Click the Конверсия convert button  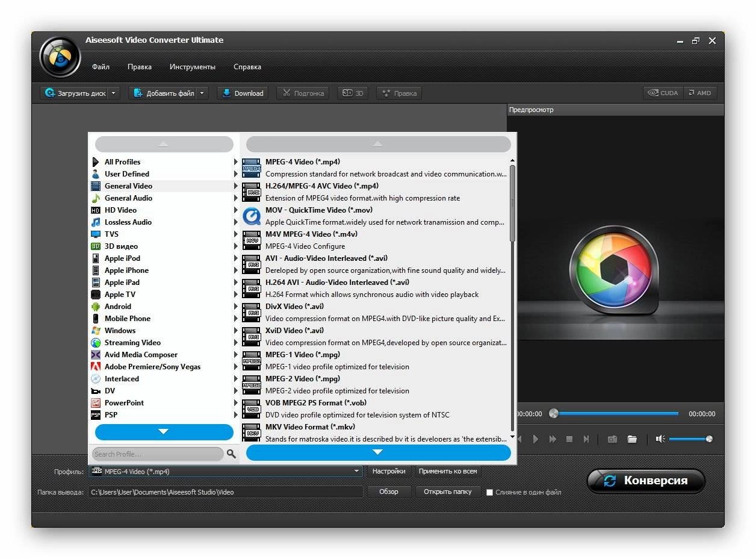tap(646, 481)
